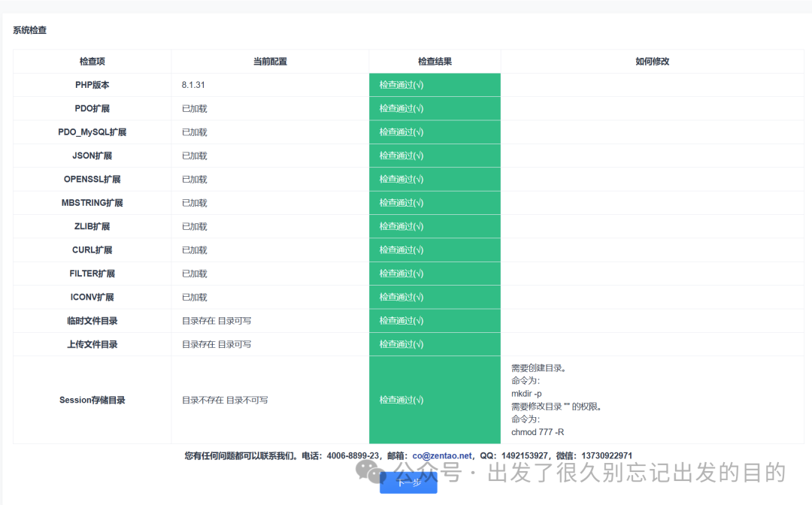Click the 当前配置 column header
Image resolution: width=812 pixels, height=505 pixels.
(270, 61)
